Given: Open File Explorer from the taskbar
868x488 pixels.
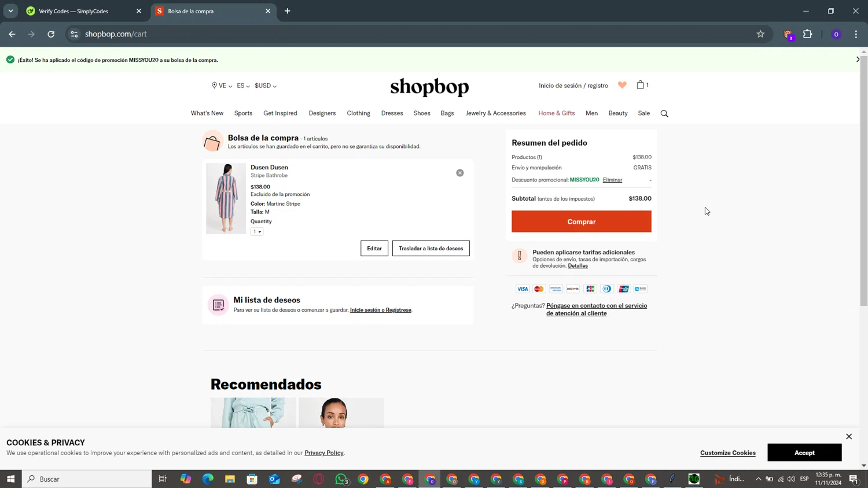Looking at the screenshot, I should tap(230, 479).
